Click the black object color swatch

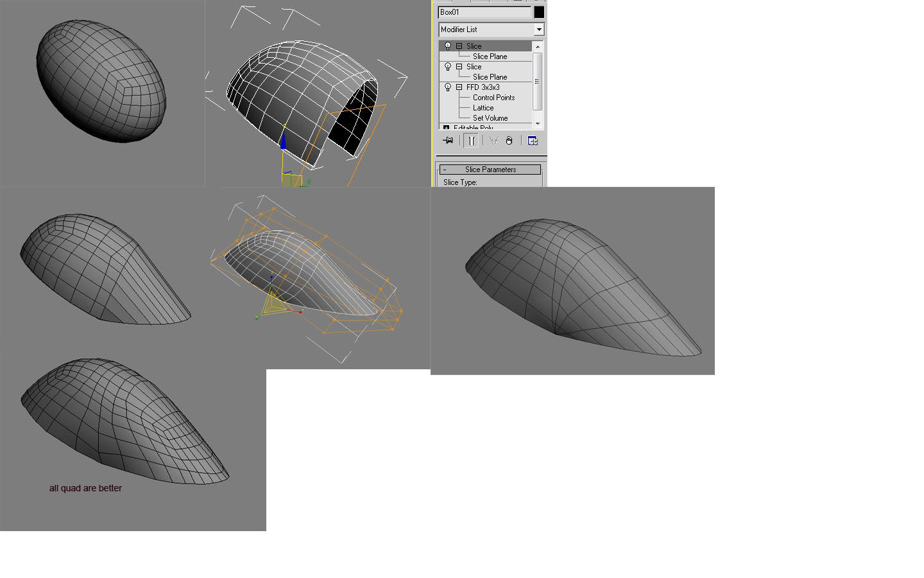coord(539,12)
